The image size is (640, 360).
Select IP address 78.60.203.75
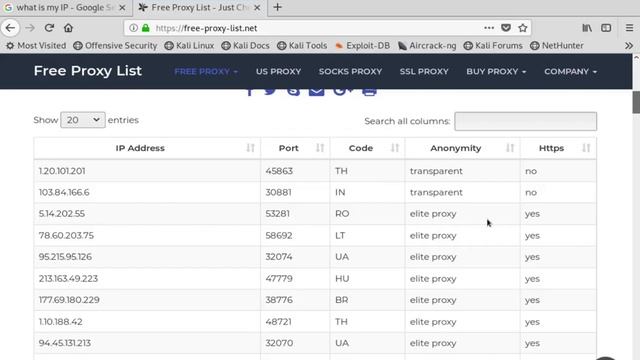click(x=66, y=236)
